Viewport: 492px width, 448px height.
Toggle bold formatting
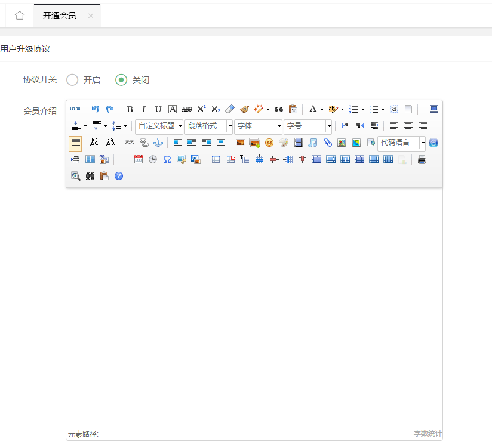(x=130, y=109)
